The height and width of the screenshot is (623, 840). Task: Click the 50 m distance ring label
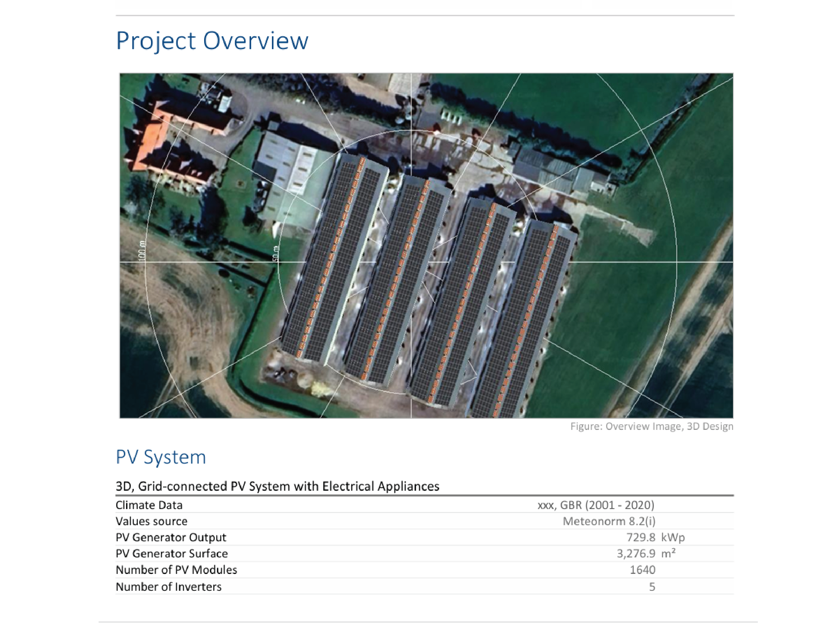[276, 254]
